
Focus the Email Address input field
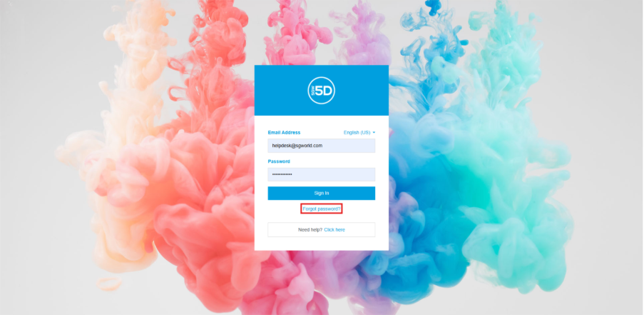coord(321,146)
